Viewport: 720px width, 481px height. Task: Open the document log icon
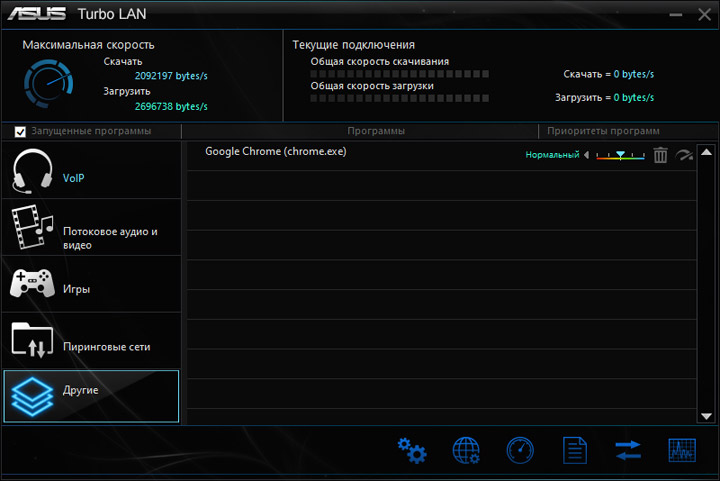pos(575,450)
